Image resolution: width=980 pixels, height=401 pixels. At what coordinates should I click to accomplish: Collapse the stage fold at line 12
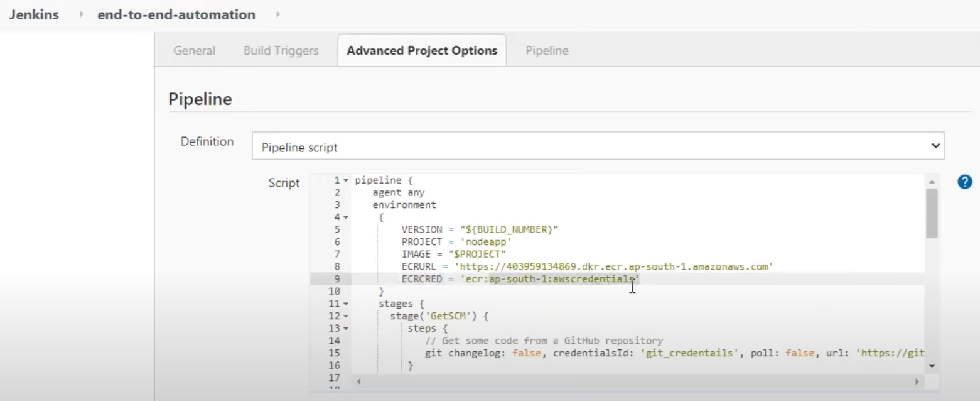pyautogui.click(x=345, y=316)
